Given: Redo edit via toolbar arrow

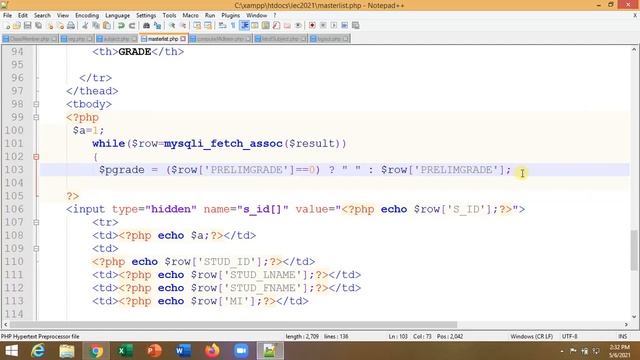Looking at the screenshot, I should click(x=132, y=25).
